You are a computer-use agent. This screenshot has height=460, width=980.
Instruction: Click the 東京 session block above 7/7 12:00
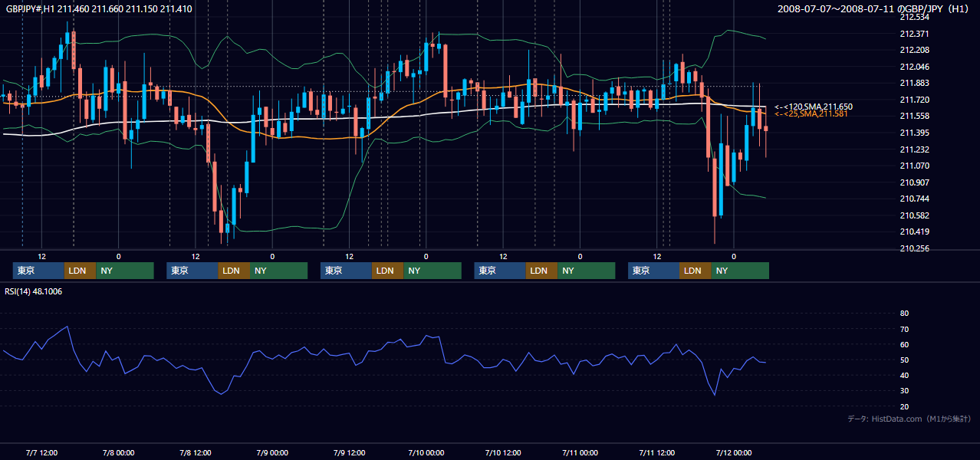tap(38, 271)
